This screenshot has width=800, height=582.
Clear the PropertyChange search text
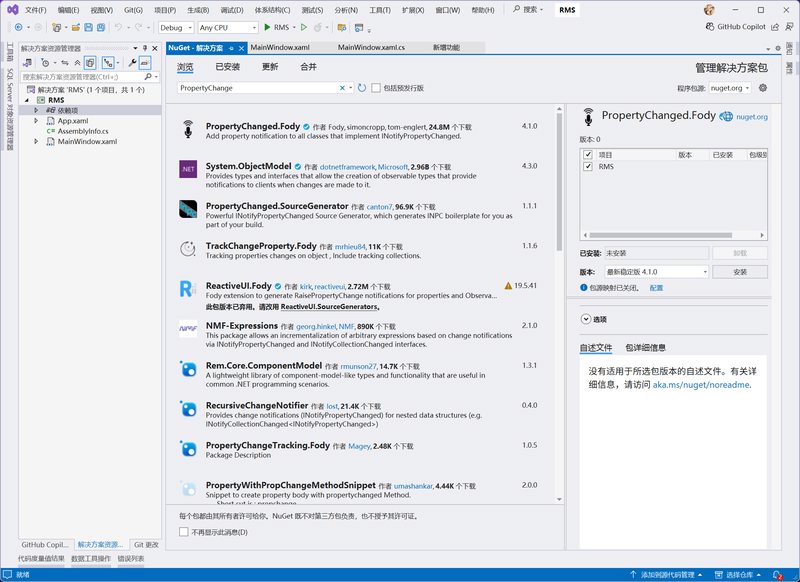point(342,88)
